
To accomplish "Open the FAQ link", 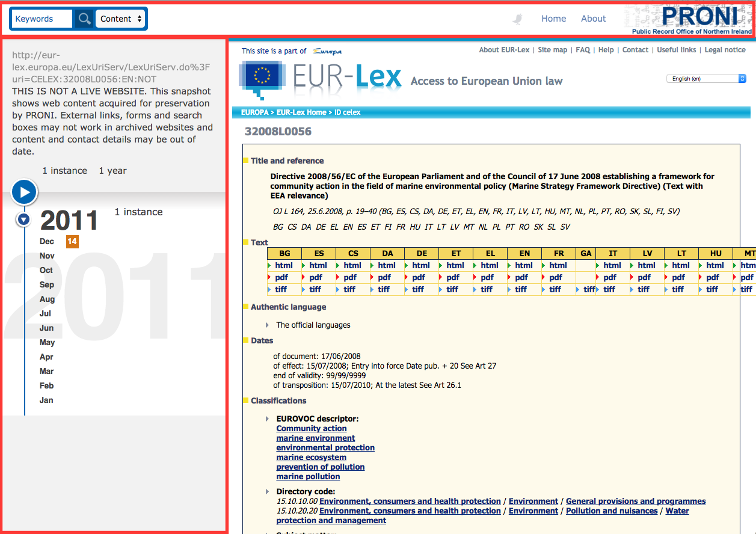I will pos(583,50).
